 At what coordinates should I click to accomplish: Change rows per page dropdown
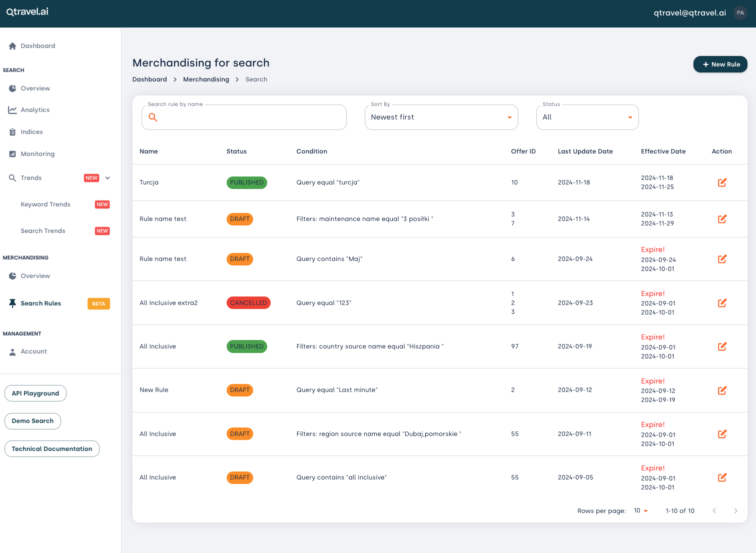pyautogui.click(x=641, y=511)
